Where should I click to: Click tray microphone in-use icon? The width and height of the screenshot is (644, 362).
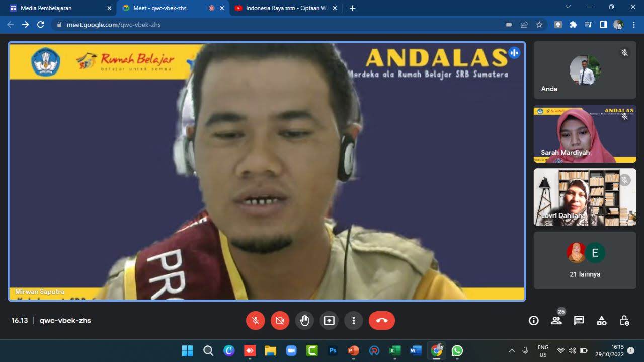click(x=525, y=350)
